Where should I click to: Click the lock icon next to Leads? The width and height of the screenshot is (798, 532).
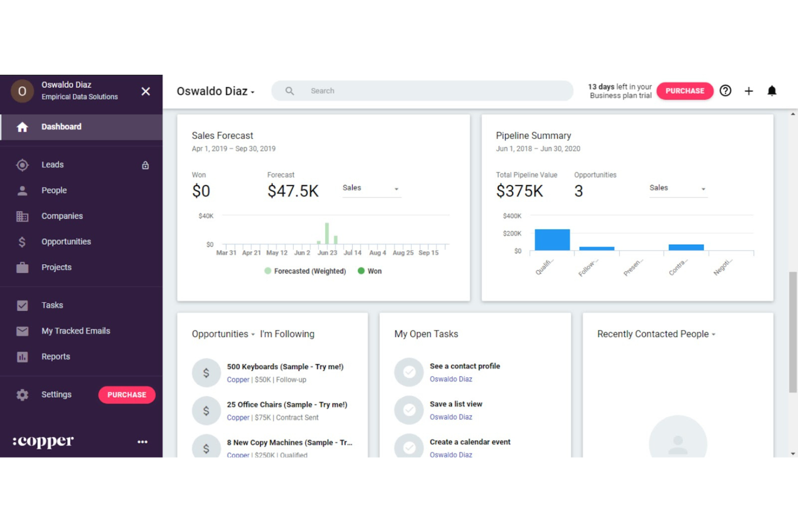145,165
